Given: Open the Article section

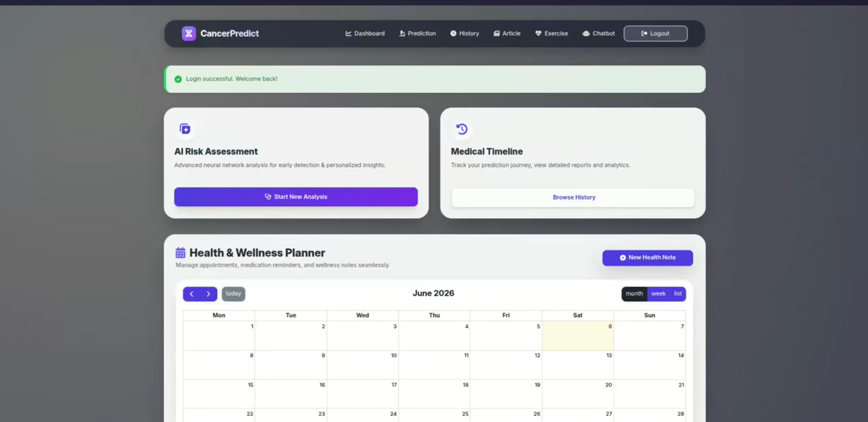Looking at the screenshot, I should click(x=507, y=33).
